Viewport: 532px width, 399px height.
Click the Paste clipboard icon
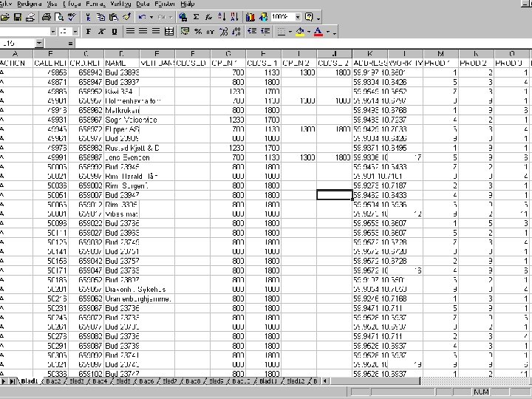(x=114, y=17)
